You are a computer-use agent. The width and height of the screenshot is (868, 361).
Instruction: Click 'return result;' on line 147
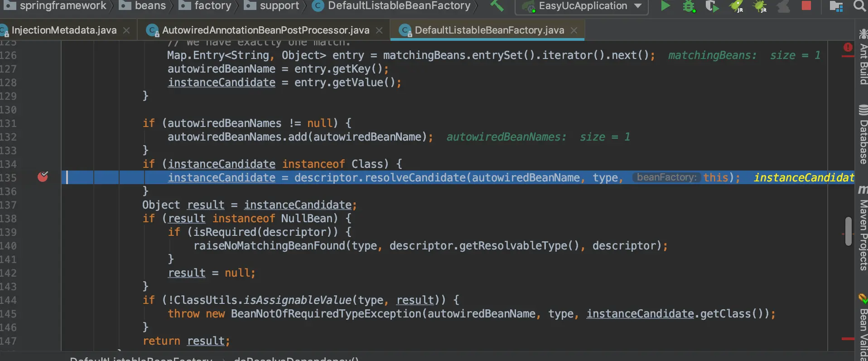(x=186, y=341)
